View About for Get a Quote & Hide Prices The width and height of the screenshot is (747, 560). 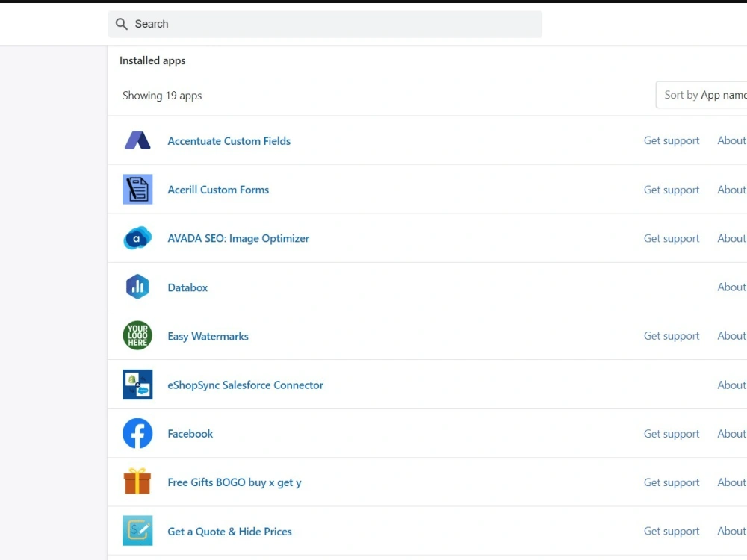[731, 531]
